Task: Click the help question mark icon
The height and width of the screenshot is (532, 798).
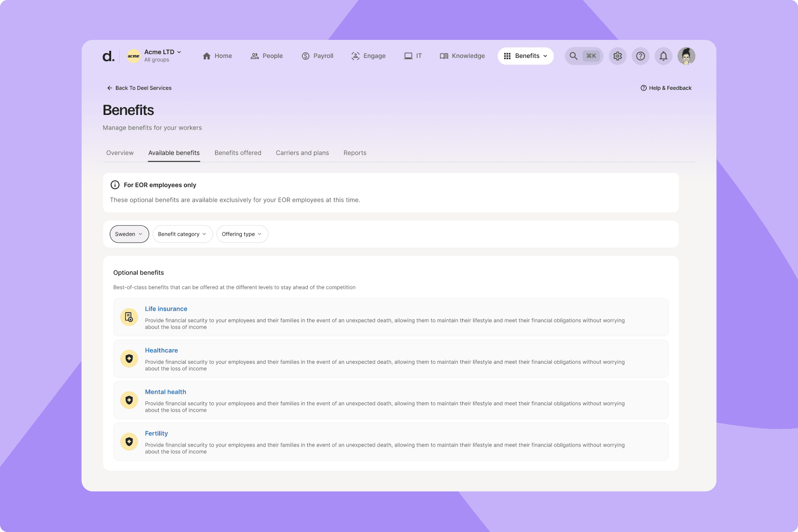Action: pyautogui.click(x=640, y=56)
